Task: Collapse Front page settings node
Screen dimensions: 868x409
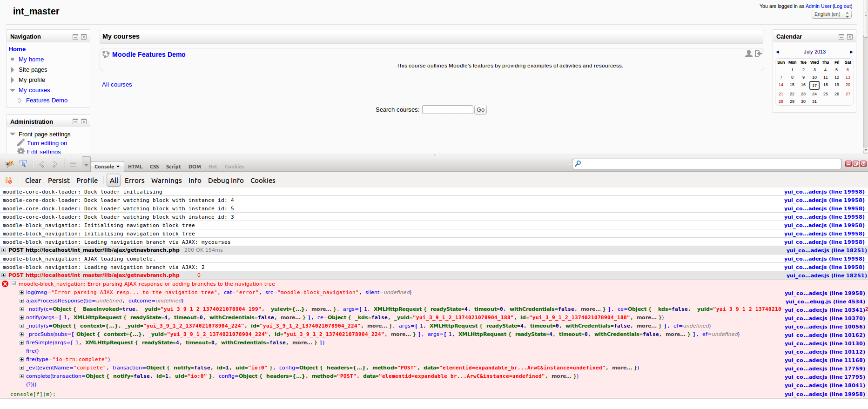Action: point(13,134)
